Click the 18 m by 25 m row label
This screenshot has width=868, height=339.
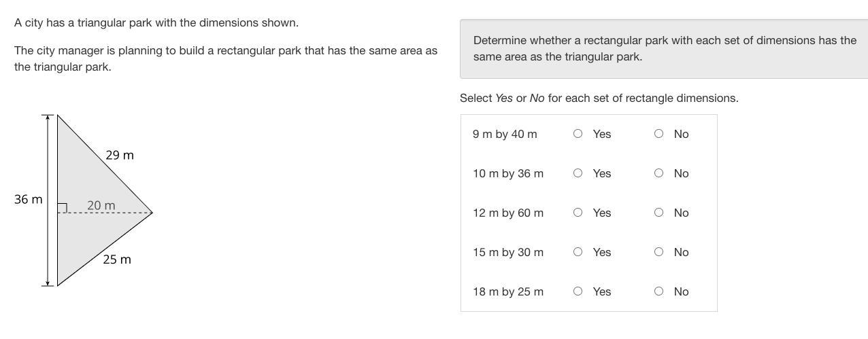508,291
